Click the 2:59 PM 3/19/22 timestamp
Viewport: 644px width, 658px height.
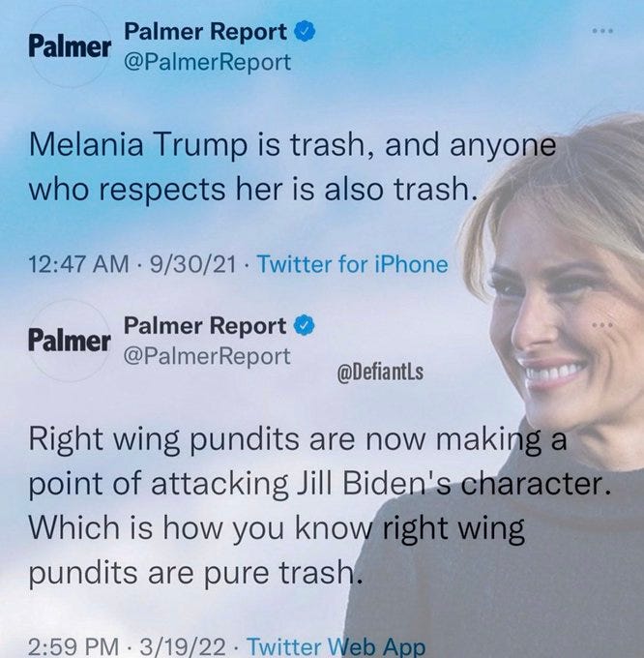127,646
